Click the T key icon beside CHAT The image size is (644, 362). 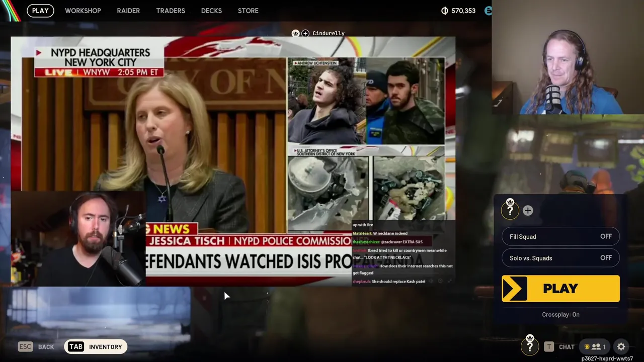click(x=549, y=346)
